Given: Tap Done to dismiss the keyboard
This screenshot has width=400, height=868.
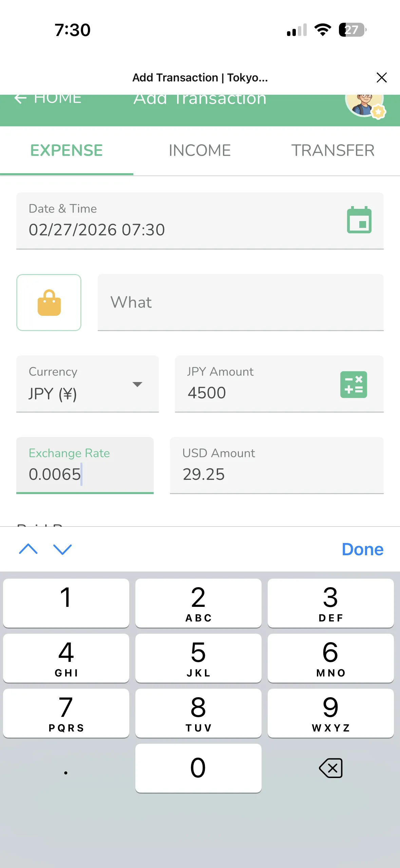Looking at the screenshot, I should point(362,549).
